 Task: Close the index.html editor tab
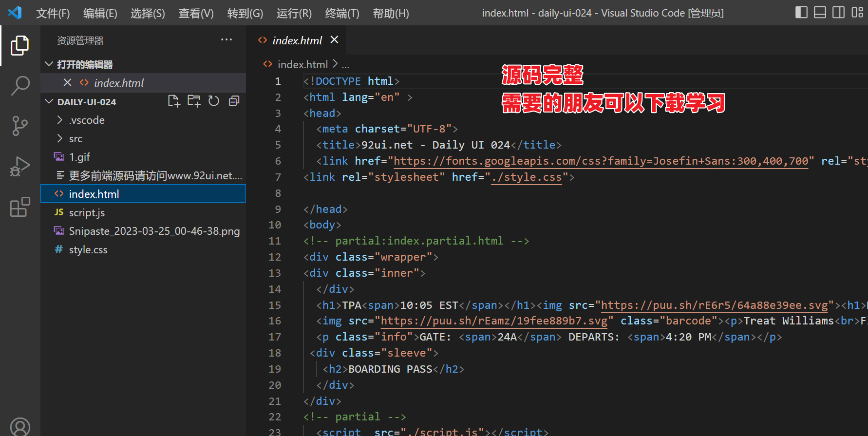334,40
